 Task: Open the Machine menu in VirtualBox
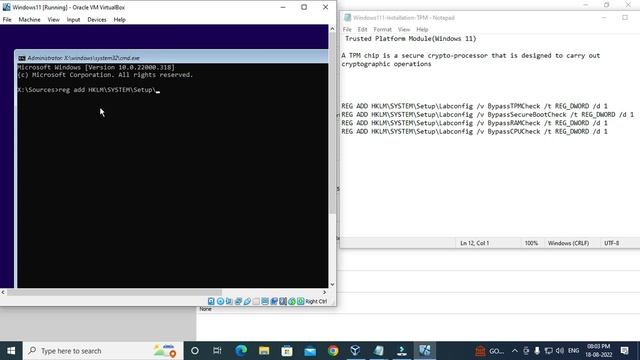coord(29,20)
